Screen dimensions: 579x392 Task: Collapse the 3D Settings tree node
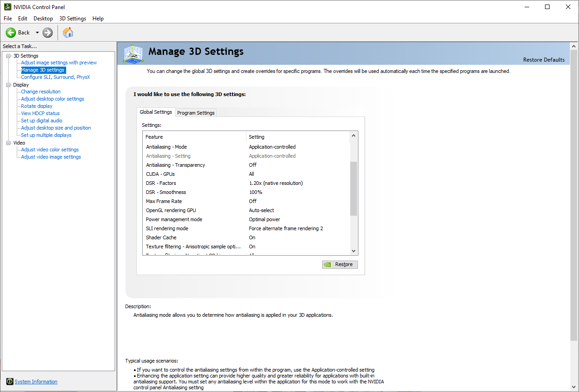[8, 56]
